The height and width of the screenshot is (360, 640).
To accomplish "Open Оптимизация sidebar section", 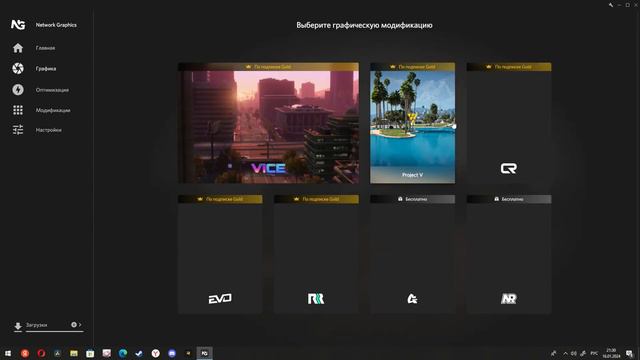I will [52, 90].
